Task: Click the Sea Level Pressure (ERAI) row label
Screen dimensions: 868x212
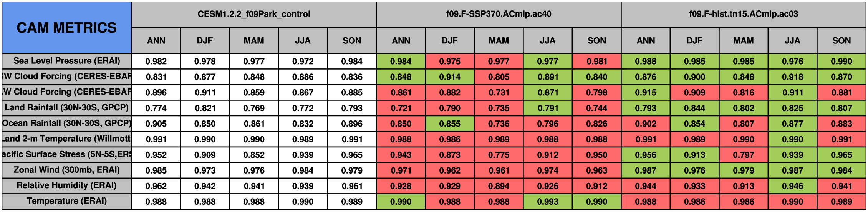Action: (66, 61)
